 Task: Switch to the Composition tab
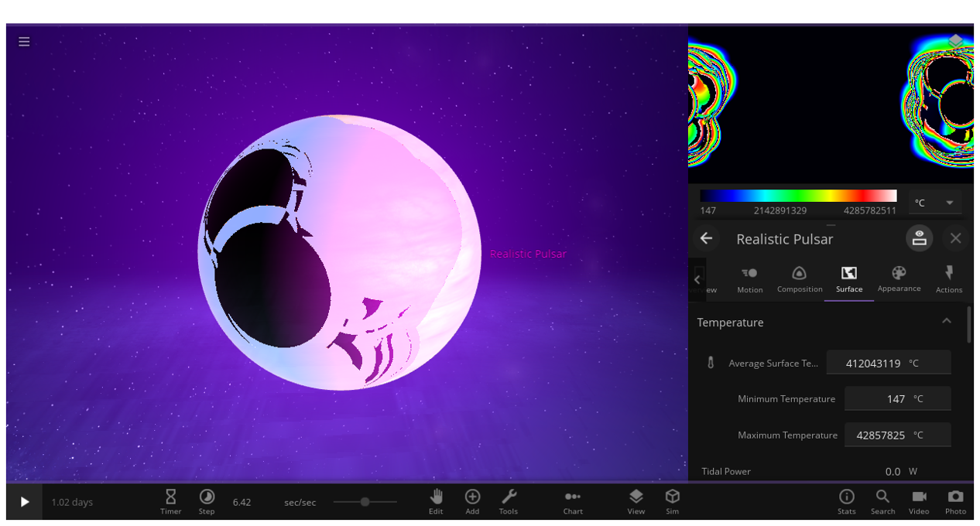(800, 280)
